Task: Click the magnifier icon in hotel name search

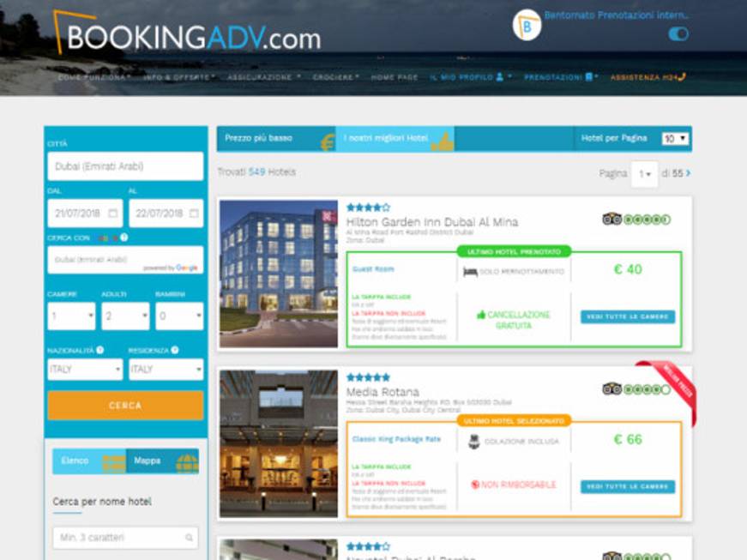Action: [x=190, y=538]
